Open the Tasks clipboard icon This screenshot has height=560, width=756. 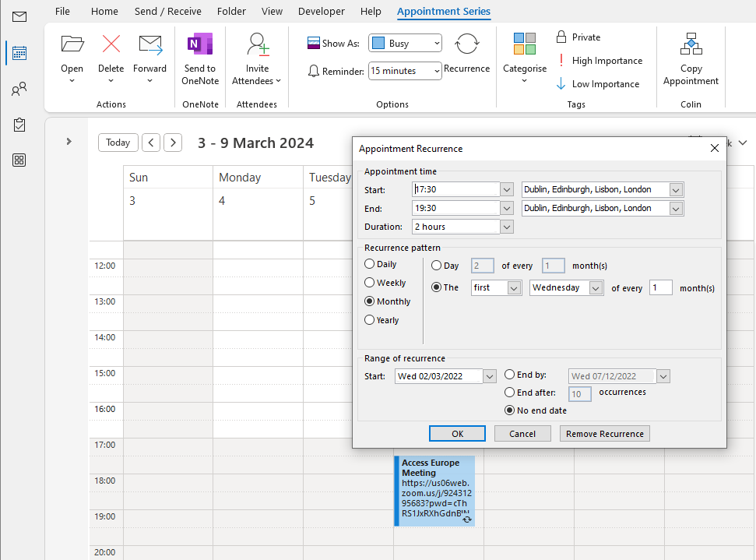coord(19,125)
